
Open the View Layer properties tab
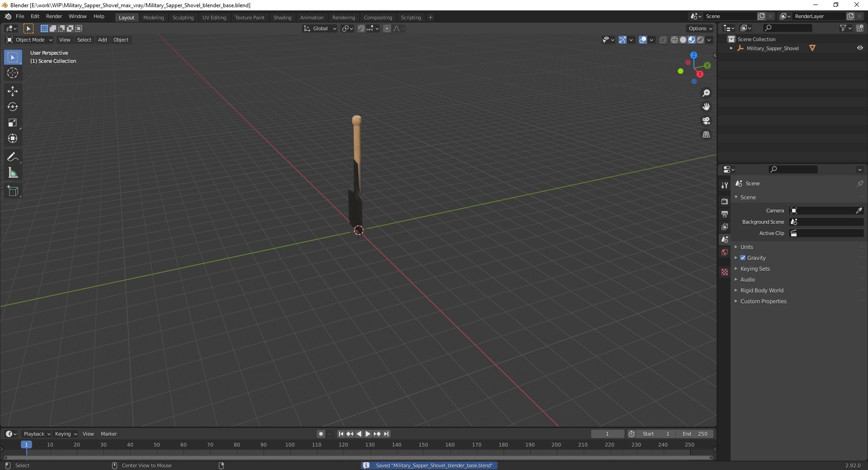pyautogui.click(x=725, y=226)
